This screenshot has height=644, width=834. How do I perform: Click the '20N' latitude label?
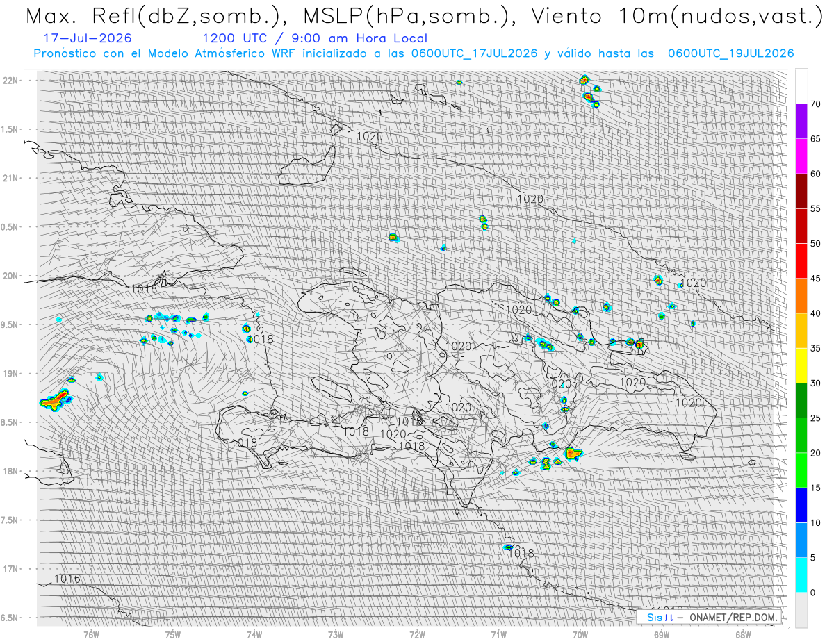tap(10, 276)
